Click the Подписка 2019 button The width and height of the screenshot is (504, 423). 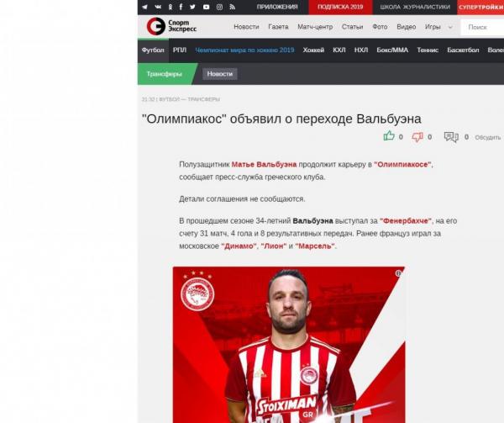340,7
